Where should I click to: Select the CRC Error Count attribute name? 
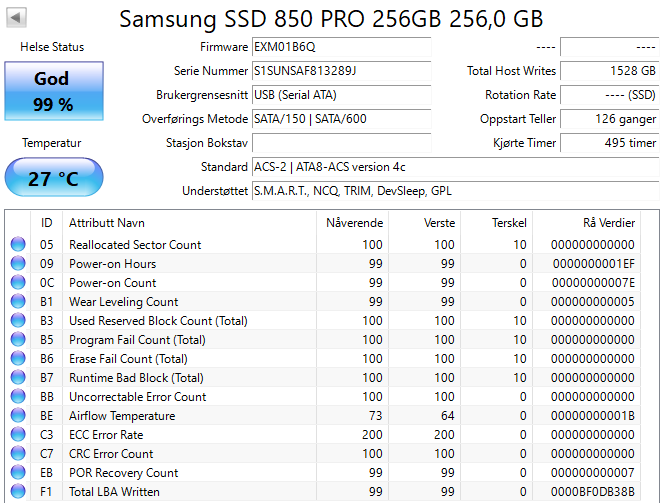click(x=111, y=454)
